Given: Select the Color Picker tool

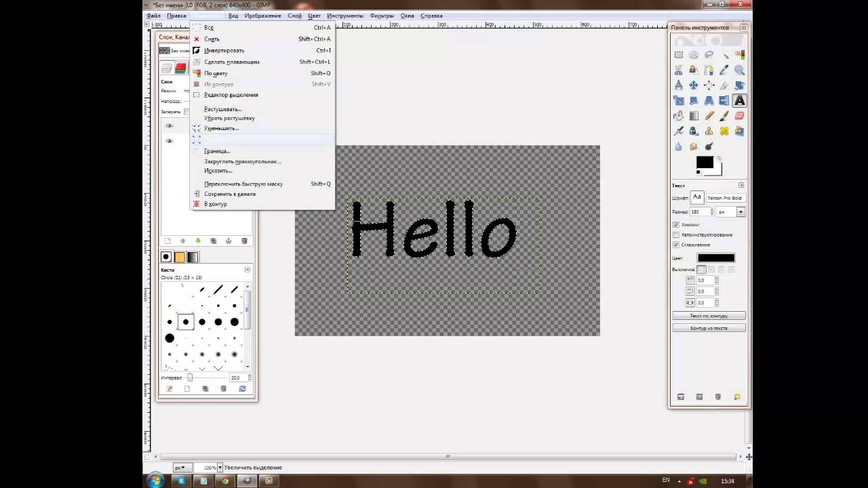Looking at the screenshot, I should pos(724,70).
